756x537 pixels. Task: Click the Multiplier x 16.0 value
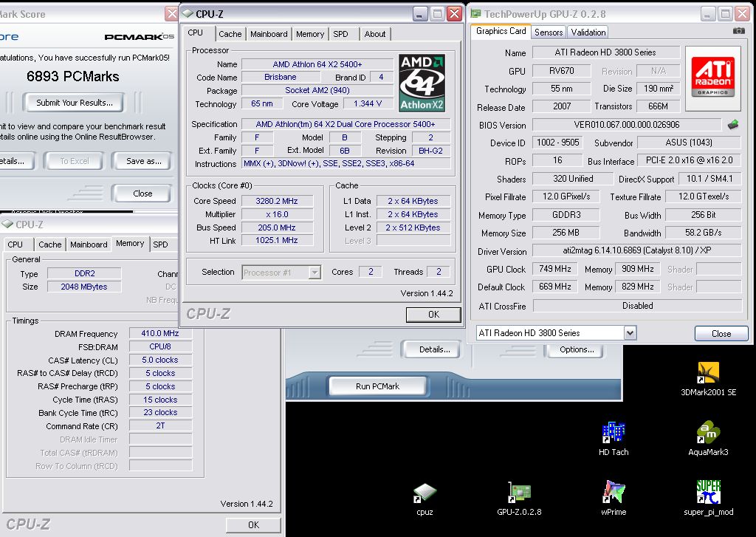[277, 214]
